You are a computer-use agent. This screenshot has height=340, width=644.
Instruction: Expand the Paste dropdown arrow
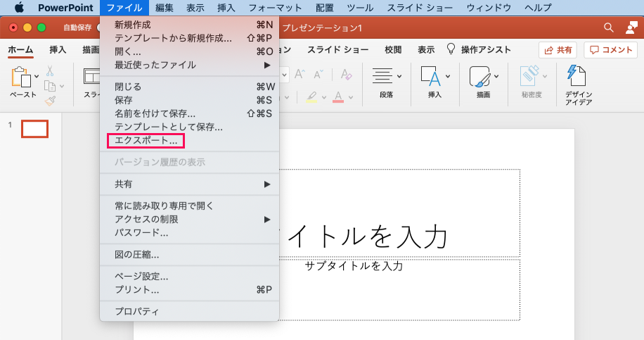tap(36, 76)
